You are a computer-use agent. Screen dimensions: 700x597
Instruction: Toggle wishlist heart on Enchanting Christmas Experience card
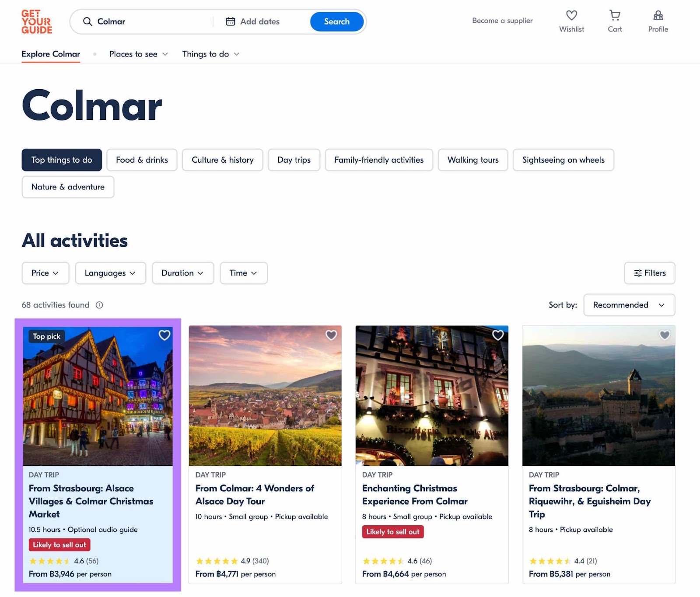coord(498,335)
